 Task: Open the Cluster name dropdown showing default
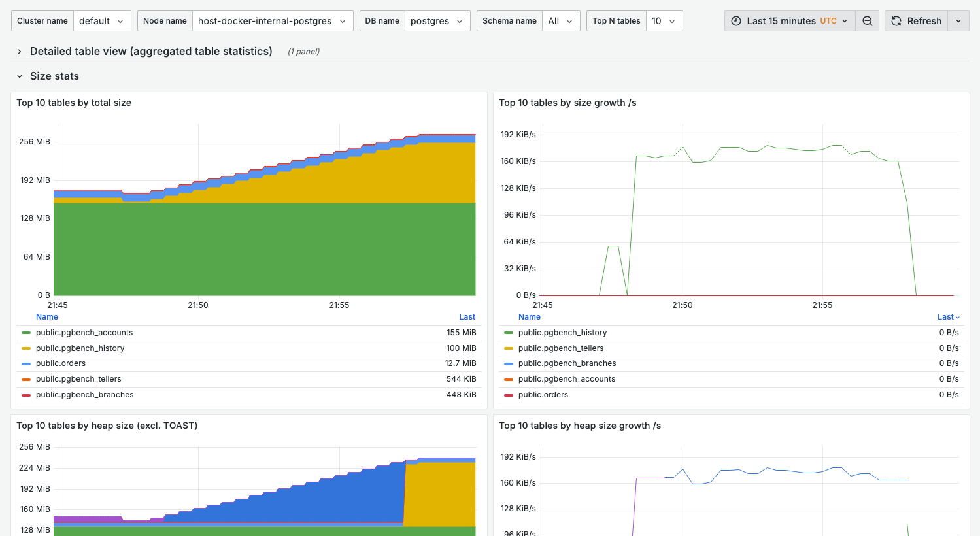pos(102,20)
